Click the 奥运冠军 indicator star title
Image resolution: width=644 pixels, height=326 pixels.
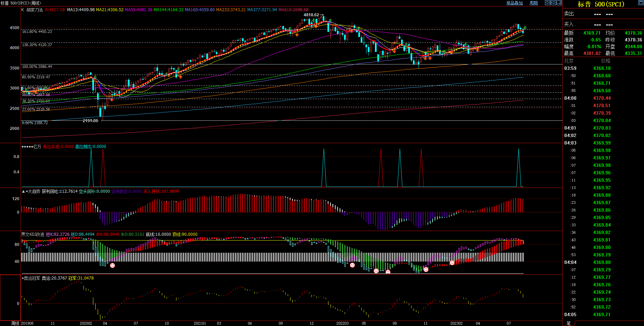31,278
